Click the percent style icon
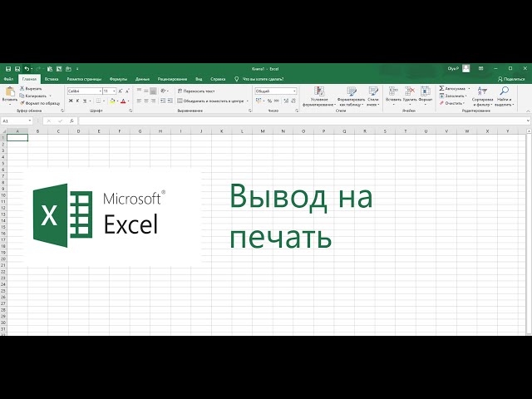The height and width of the screenshot is (399, 532). tap(269, 101)
